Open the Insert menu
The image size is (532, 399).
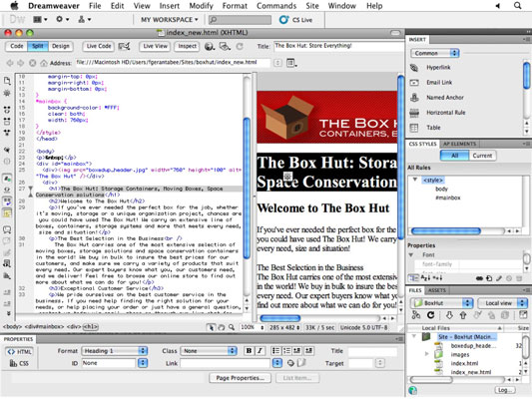pos(170,6)
